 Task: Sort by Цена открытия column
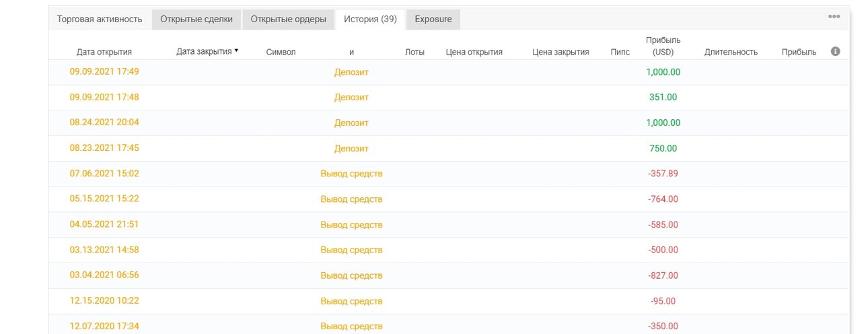474,52
